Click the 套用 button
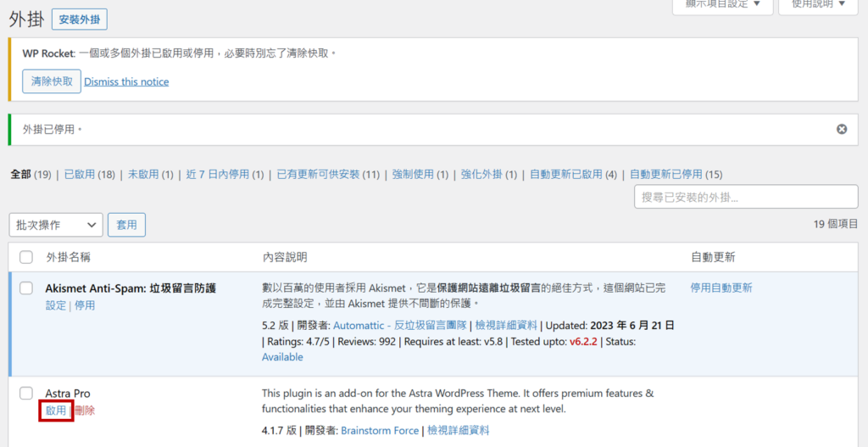 pos(126,225)
